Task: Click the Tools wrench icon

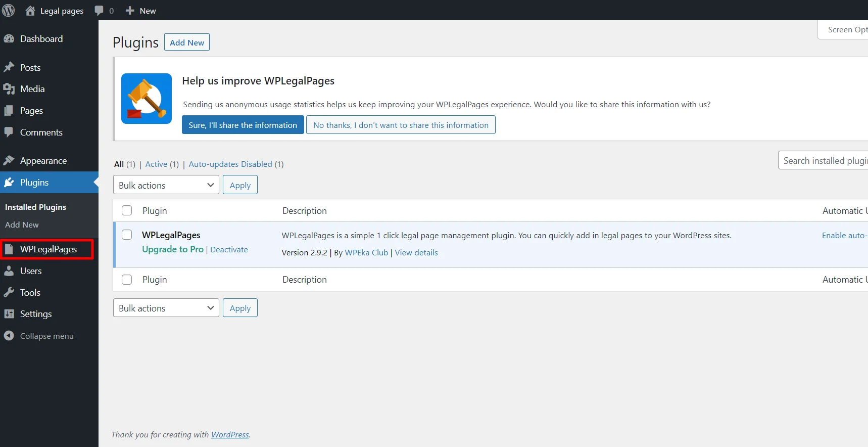Action: point(9,293)
